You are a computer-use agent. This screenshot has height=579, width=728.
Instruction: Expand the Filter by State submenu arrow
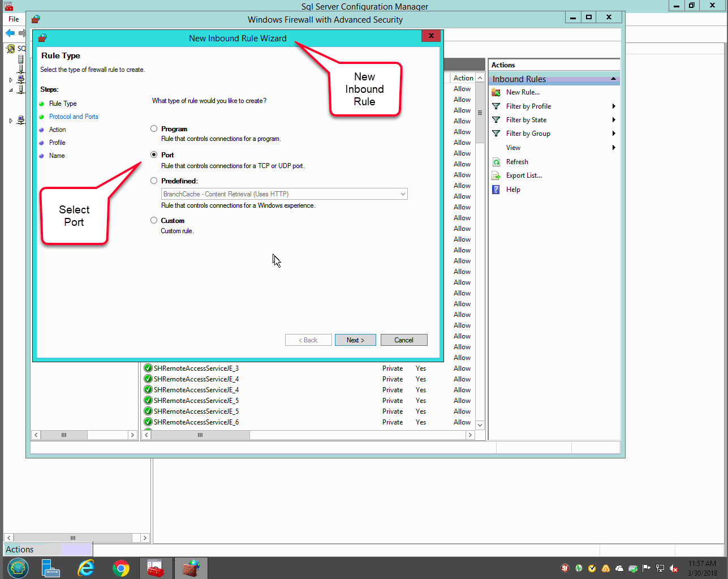tap(614, 120)
